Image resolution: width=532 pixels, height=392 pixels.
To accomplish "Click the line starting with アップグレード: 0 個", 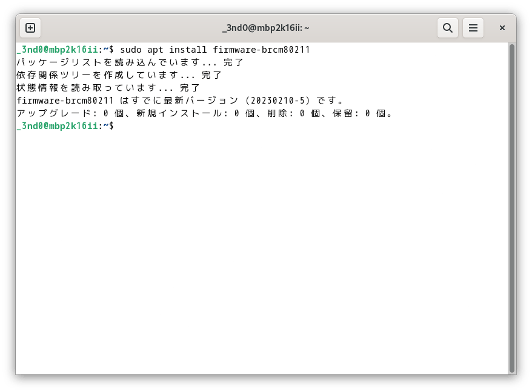I will [205, 113].
